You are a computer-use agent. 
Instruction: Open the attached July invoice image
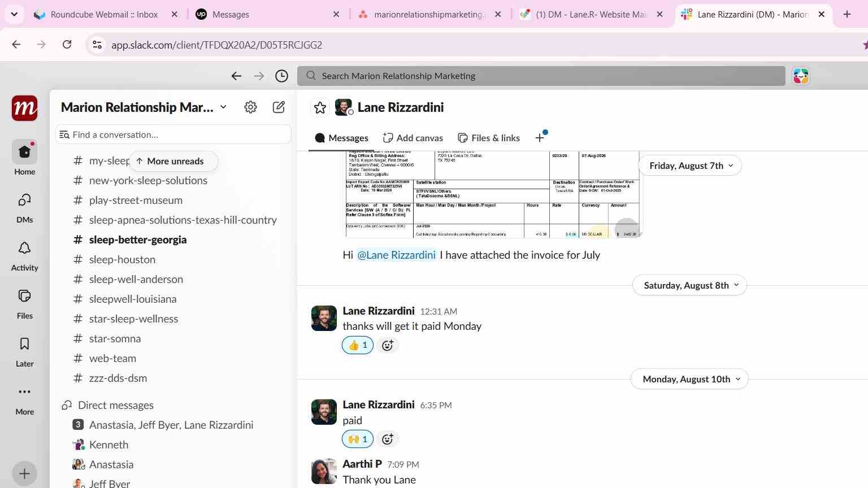pos(492,194)
